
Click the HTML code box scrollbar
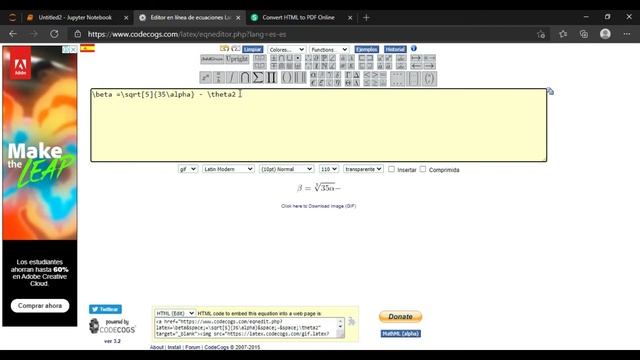click(340, 328)
